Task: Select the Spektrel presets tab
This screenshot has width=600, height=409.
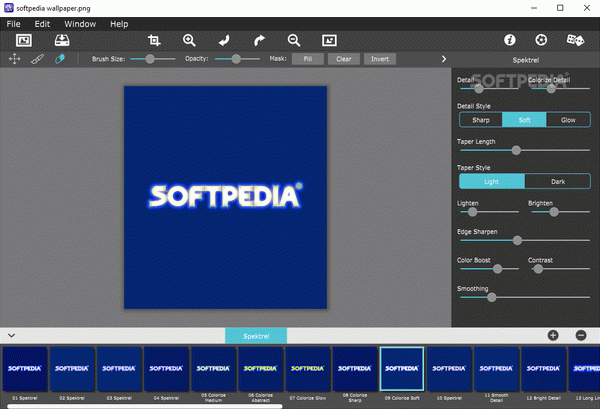Action: (256, 336)
